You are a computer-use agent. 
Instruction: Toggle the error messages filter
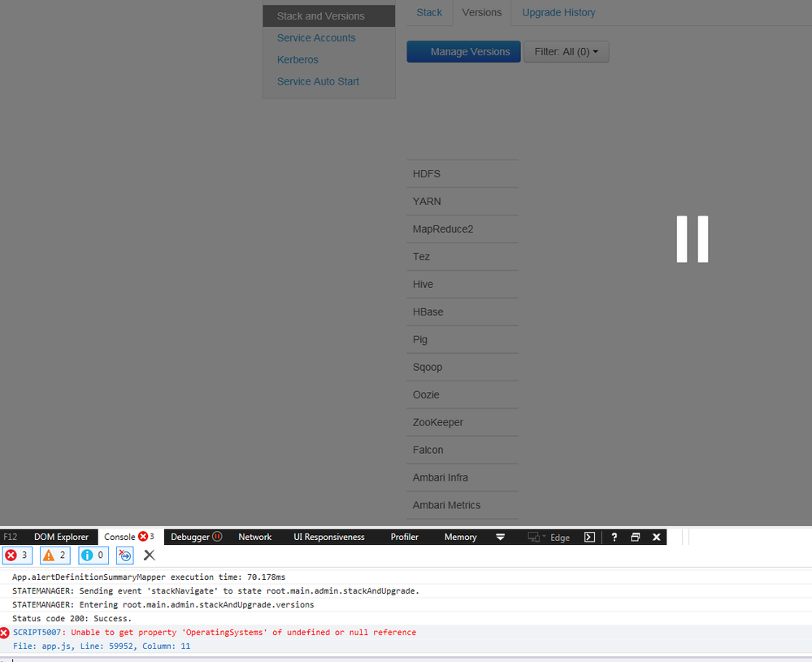[x=17, y=555]
